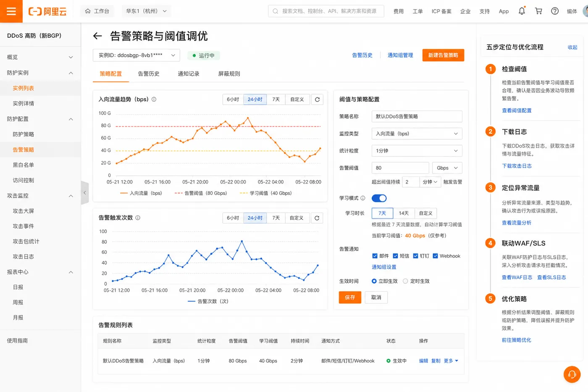Open the 实例ID dropdown
This screenshot has width=588, height=392.
[x=136, y=55]
